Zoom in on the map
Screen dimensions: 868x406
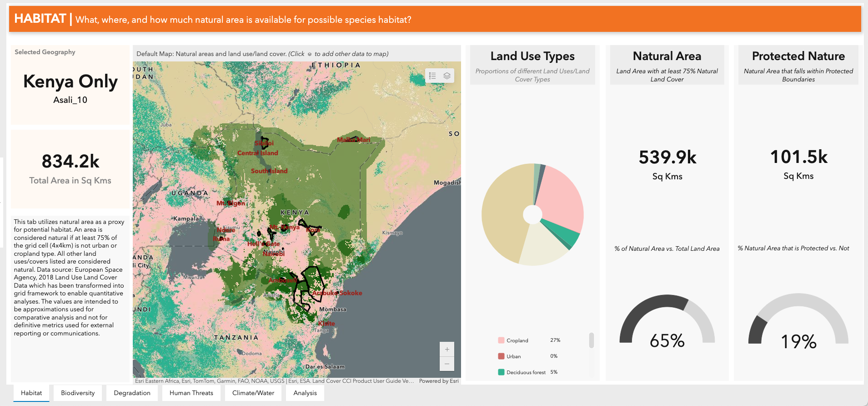coord(447,350)
